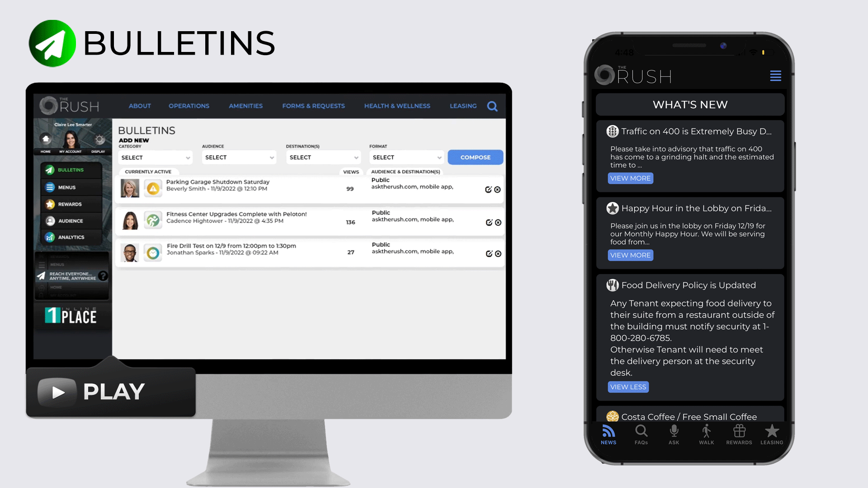The height and width of the screenshot is (488, 868).
Task: Click the search icon in top navigation
Action: coord(492,106)
